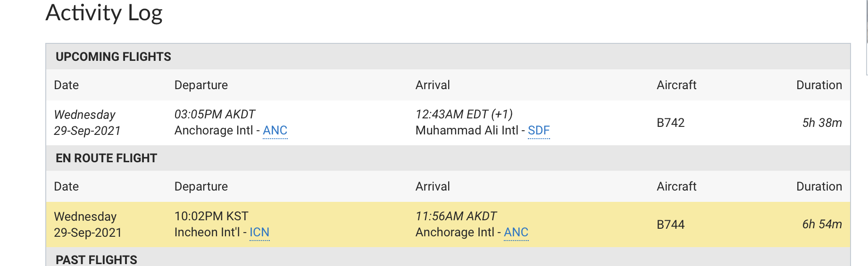This screenshot has width=868, height=266.
Task: Select the B742 aircraft cell
Action: [x=670, y=123]
